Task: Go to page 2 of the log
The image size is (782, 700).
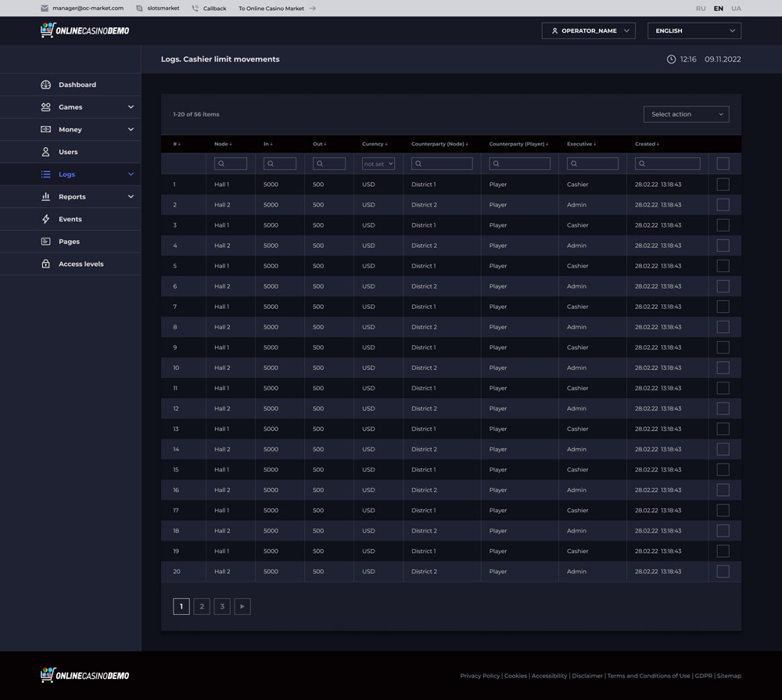Action: (x=202, y=606)
